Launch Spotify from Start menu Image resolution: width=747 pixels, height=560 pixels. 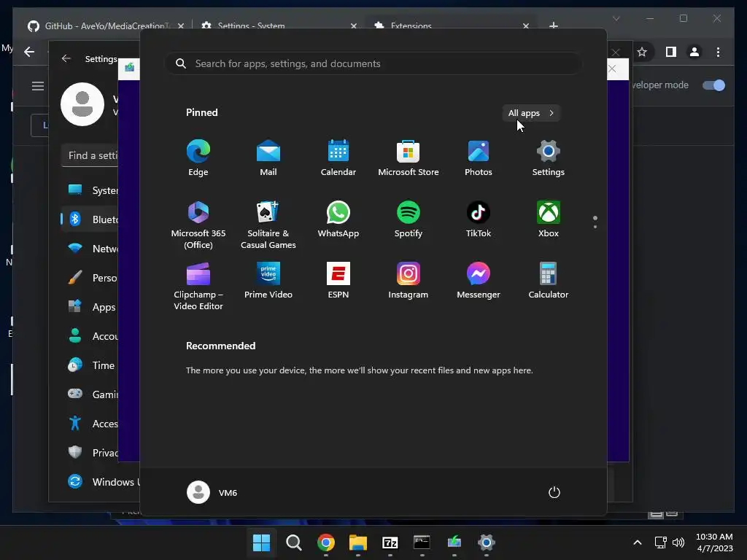pyautogui.click(x=409, y=219)
